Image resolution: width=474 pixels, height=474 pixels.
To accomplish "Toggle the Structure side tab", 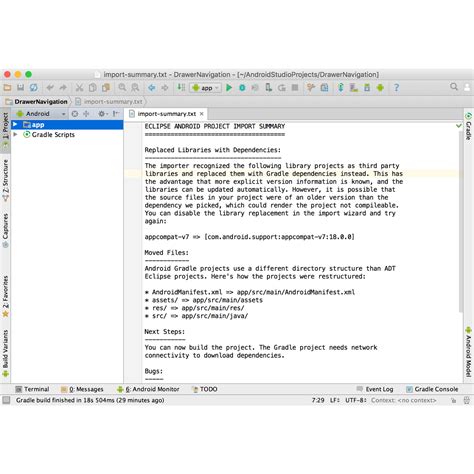I will point(5,180).
